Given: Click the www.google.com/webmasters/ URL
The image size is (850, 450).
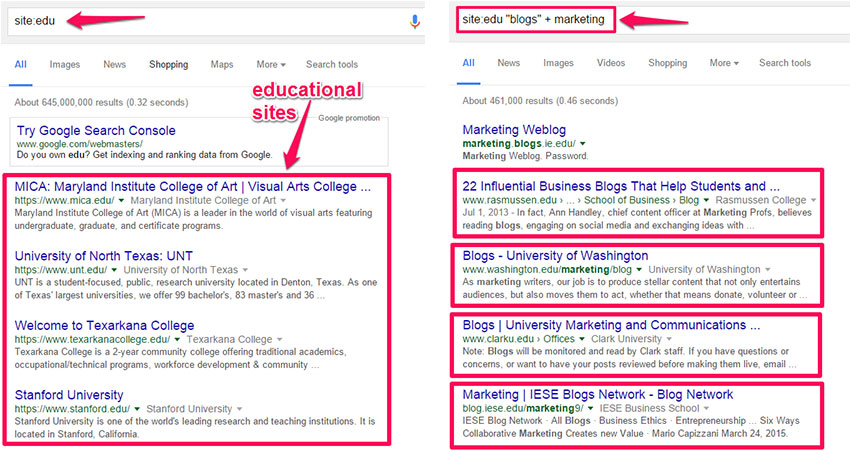Looking at the screenshot, I should click(80, 144).
